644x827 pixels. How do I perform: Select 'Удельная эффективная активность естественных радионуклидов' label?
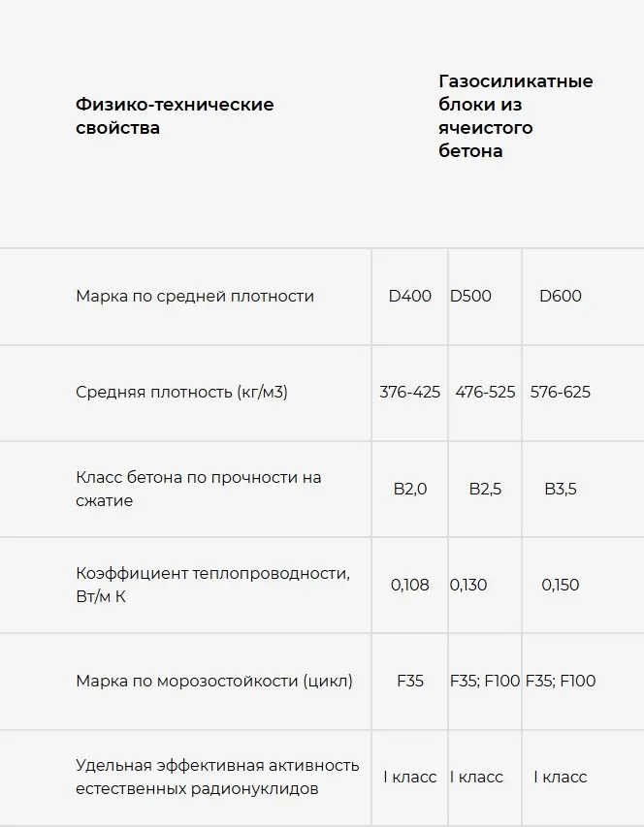217,778
